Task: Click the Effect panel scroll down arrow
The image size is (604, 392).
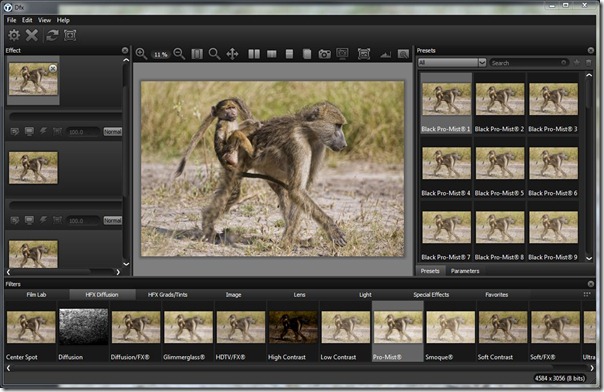Action: pos(126,264)
